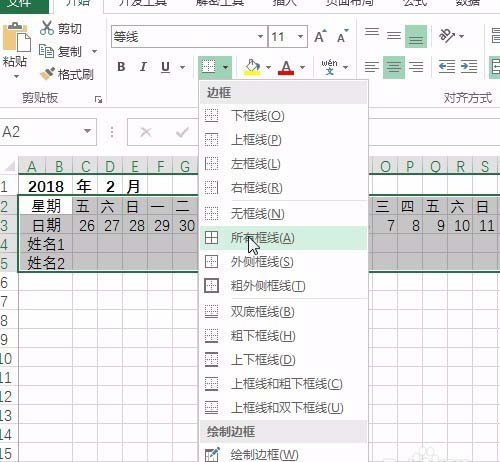Open clipboard pane dialog launcher
Screen dimensions: 500x462
point(98,99)
